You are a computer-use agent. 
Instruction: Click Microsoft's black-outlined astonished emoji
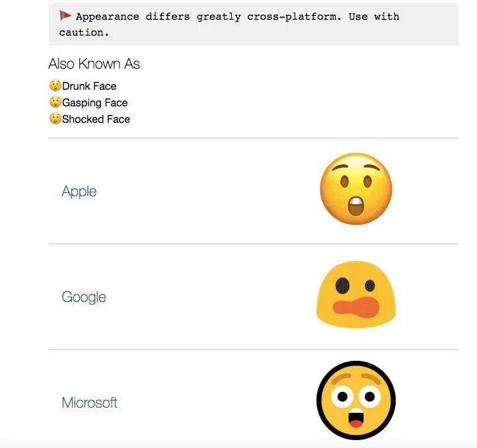click(356, 400)
